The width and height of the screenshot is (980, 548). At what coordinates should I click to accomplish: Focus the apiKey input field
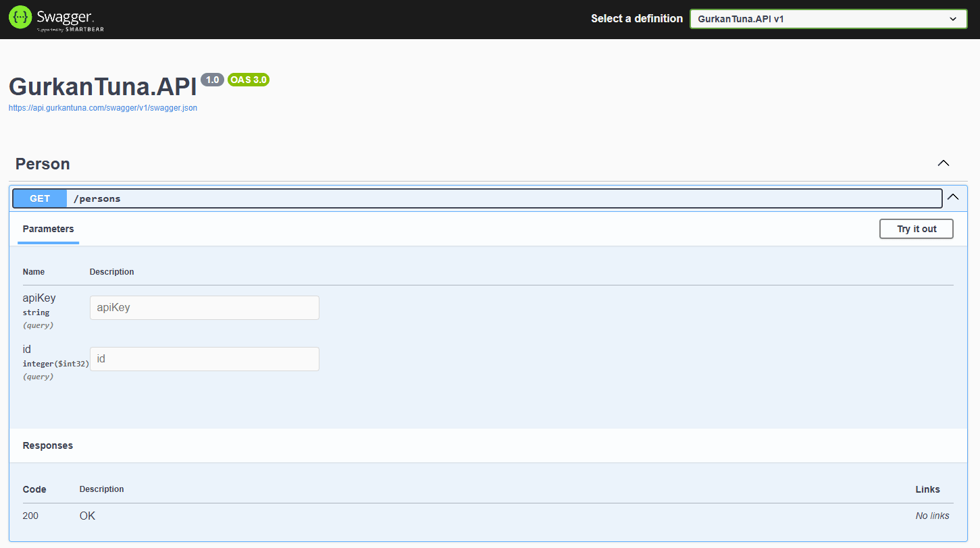(204, 308)
